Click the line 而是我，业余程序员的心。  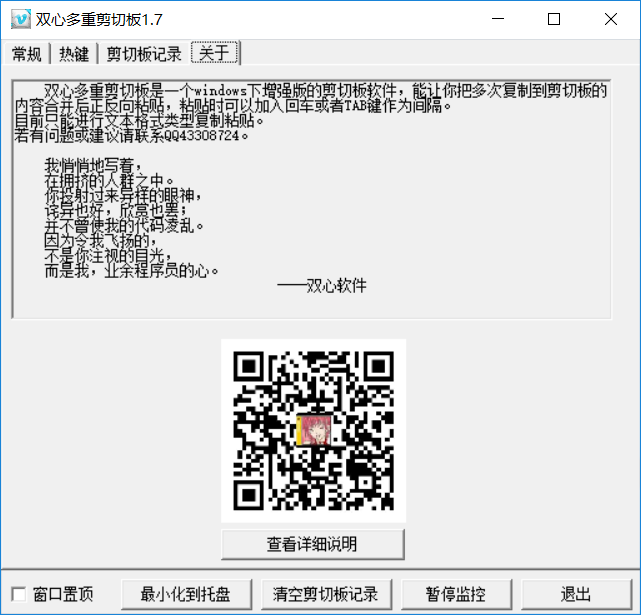click(132, 271)
